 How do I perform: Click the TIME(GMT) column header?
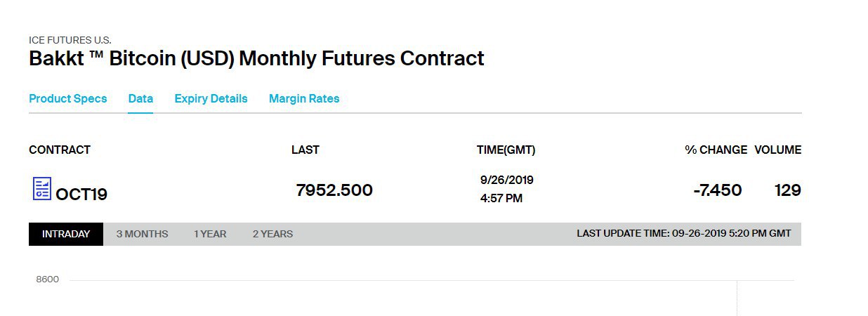(x=506, y=150)
